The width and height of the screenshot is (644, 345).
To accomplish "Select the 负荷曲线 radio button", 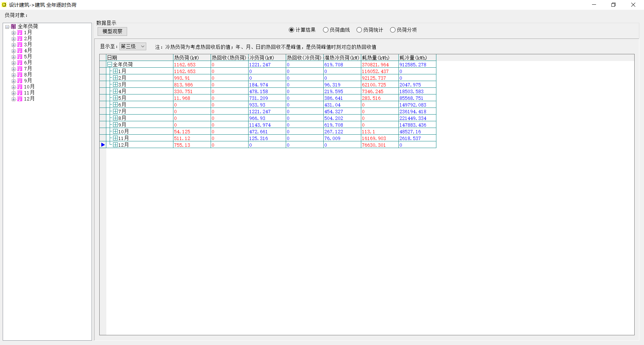I will (x=326, y=30).
